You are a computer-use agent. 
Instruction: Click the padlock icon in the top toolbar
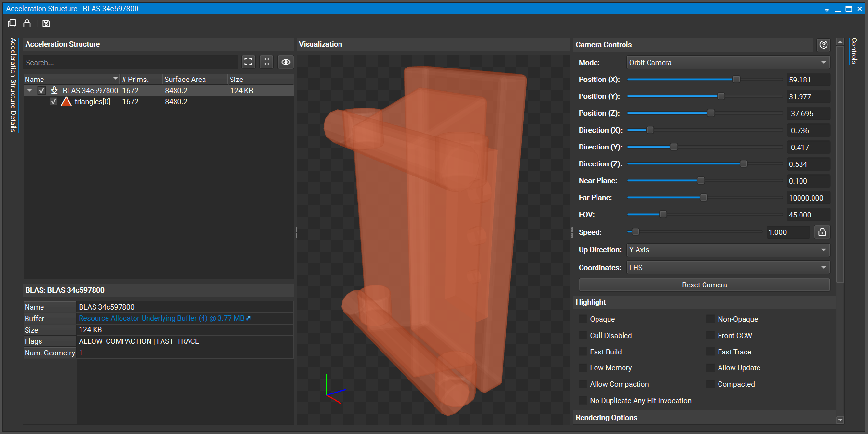27,23
